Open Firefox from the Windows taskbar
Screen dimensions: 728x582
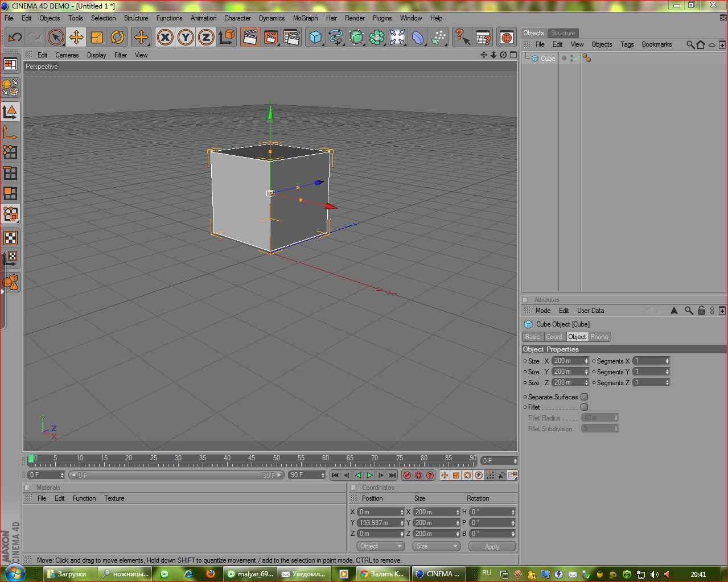[211, 574]
